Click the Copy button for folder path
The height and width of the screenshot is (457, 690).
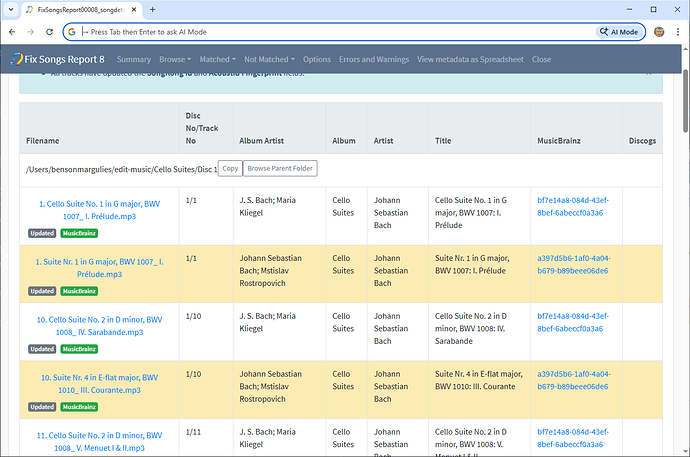229,169
